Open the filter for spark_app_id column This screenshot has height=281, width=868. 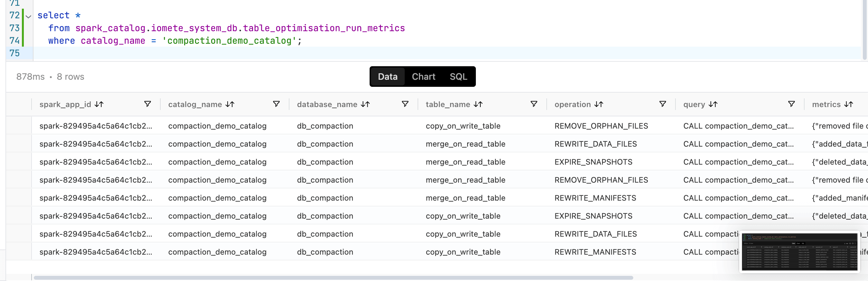pyautogui.click(x=147, y=104)
